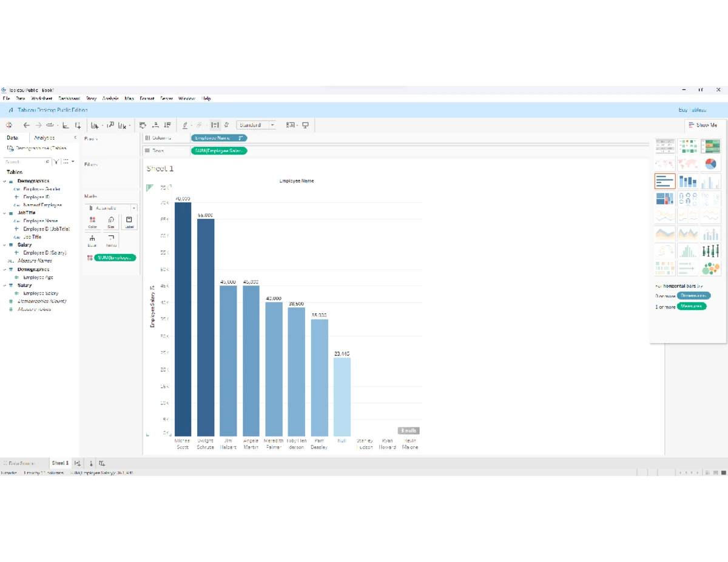
Task: Collapse the Data pane using arrow
Action: [x=75, y=138]
